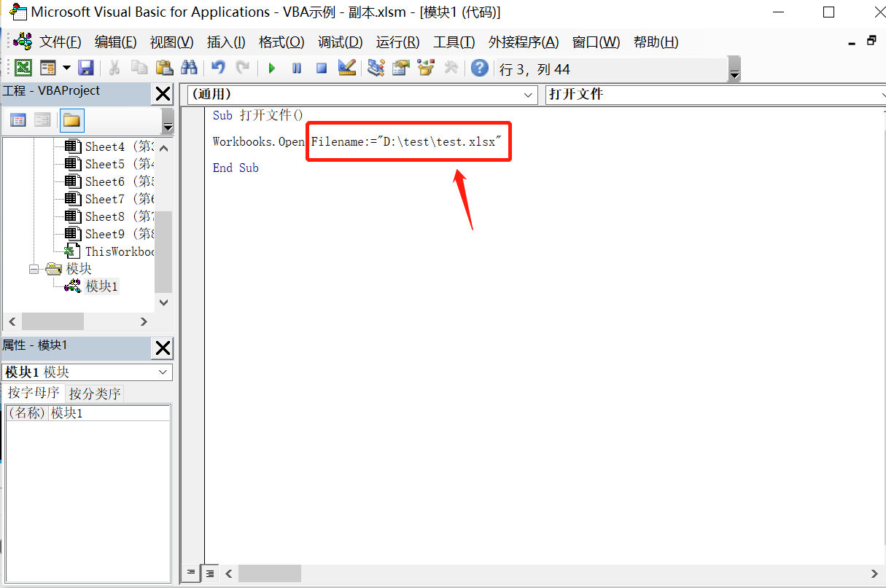Click the Paste clipboard icon

pyautogui.click(x=164, y=68)
